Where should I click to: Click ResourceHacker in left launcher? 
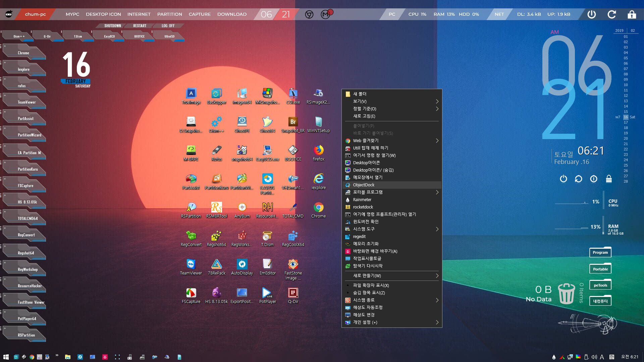point(25,285)
